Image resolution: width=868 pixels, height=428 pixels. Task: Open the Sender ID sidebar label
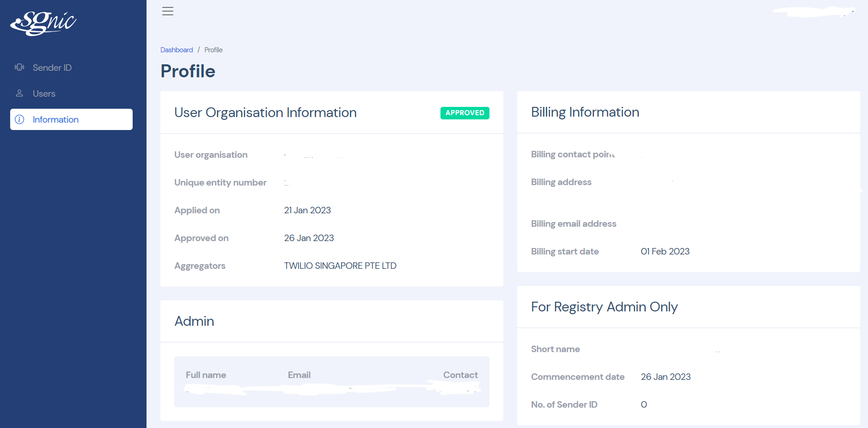tap(52, 68)
